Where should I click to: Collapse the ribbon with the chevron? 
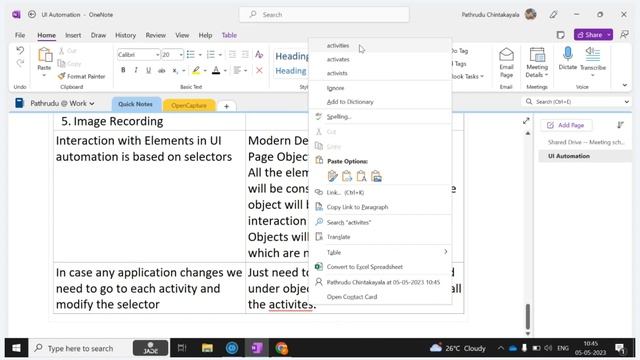click(624, 85)
